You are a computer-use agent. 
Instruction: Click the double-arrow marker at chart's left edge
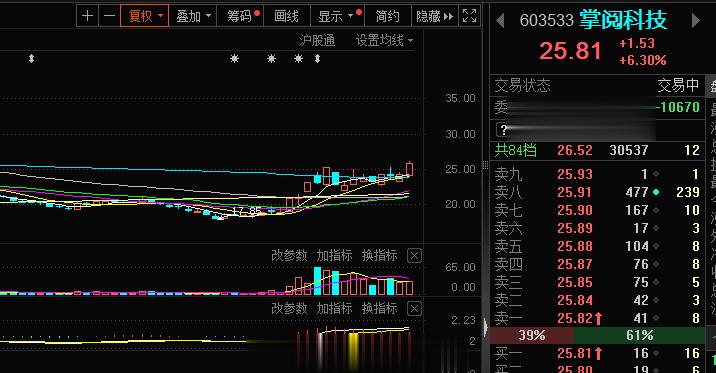point(31,58)
